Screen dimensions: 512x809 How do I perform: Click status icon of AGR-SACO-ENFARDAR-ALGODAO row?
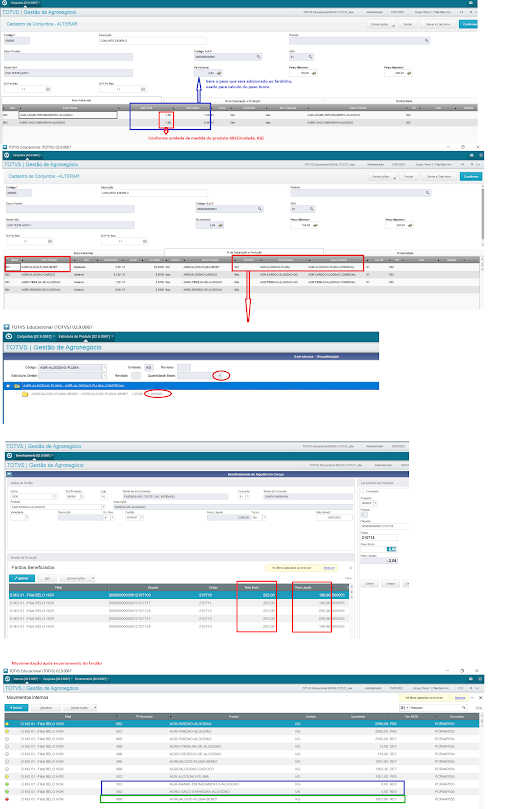(7, 791)
